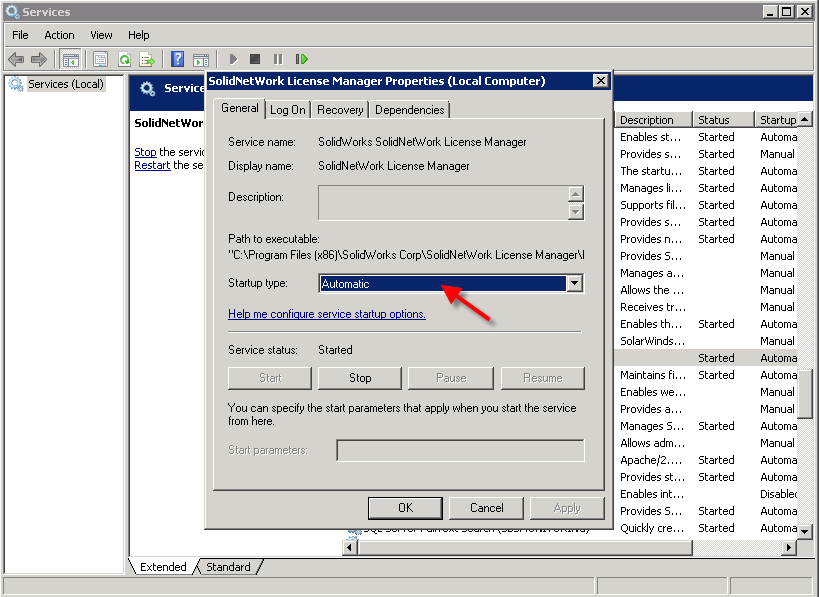This screenshot has height=597, width=819.
Task: Open the Dependencies tab
Action: coord(410,110)
